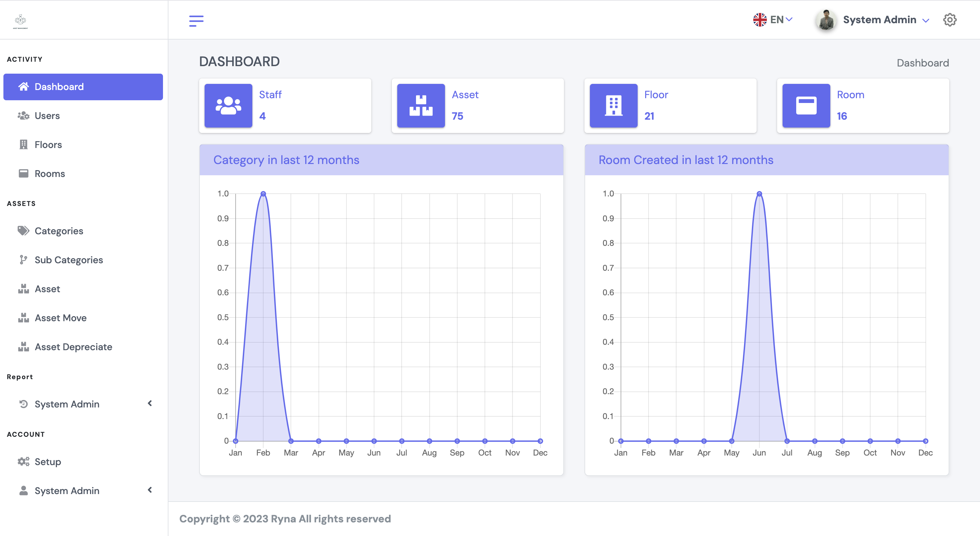980x536 pixels.
Task: Go to Asset Move page
Action: [60, 318]
